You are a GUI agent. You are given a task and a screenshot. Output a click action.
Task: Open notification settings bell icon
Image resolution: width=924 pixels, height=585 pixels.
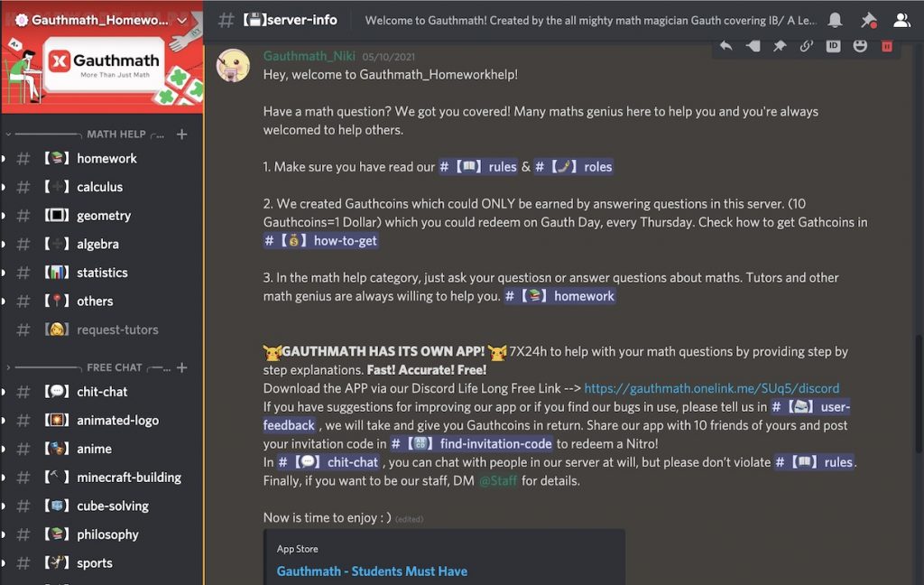tap(835, 20)
